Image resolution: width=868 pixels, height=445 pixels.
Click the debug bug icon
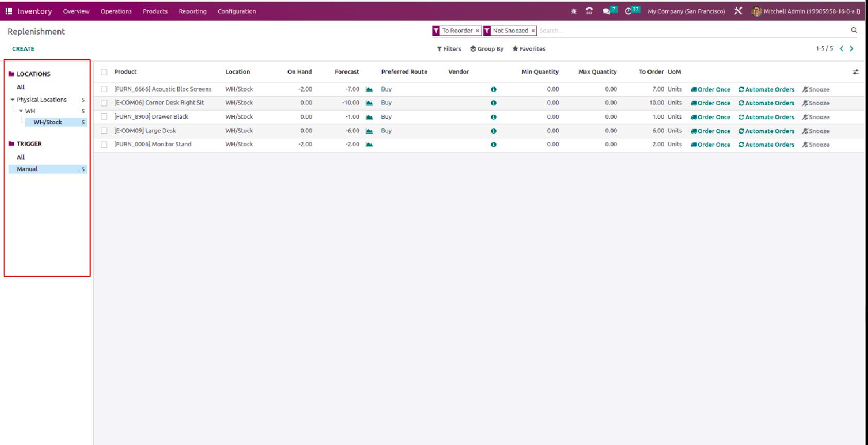click(574, 11)
